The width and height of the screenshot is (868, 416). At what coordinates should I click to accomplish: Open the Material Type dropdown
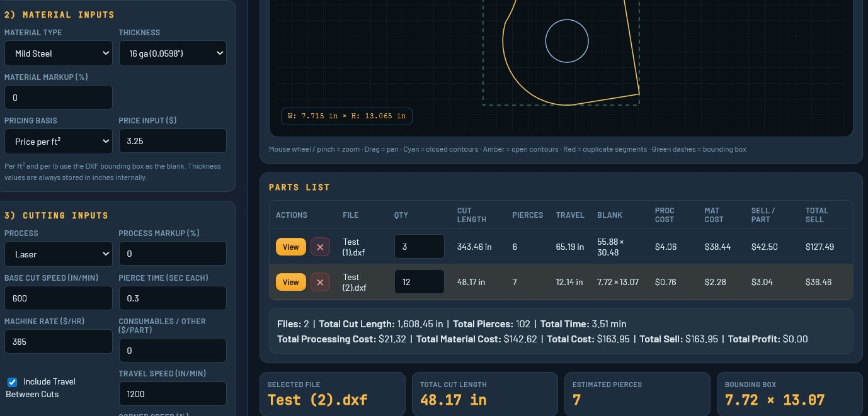tap(58, 53)
